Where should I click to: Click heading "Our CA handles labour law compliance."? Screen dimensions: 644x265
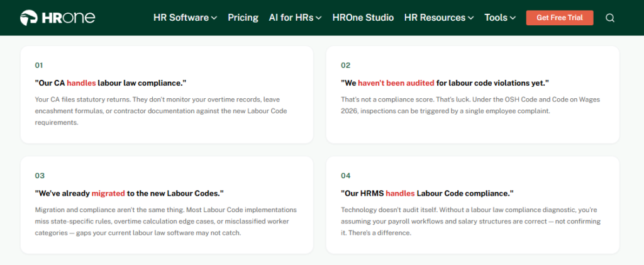[x=111, y=82]
